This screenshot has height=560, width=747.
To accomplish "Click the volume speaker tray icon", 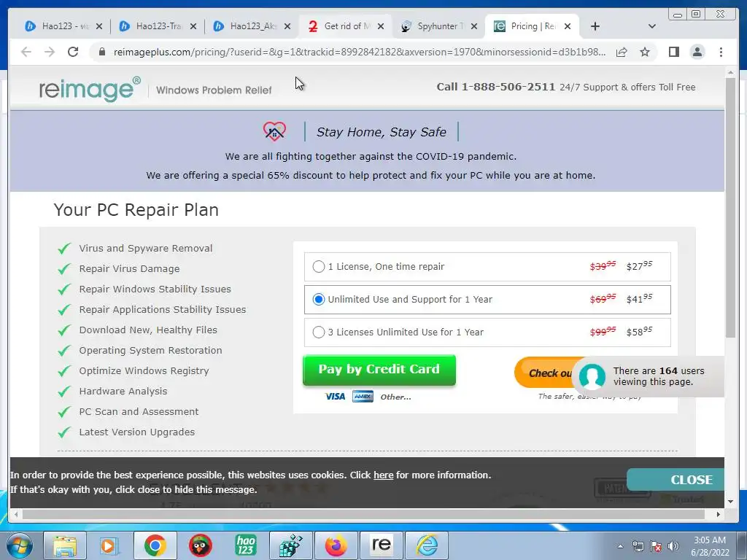I will coord(673,546).
